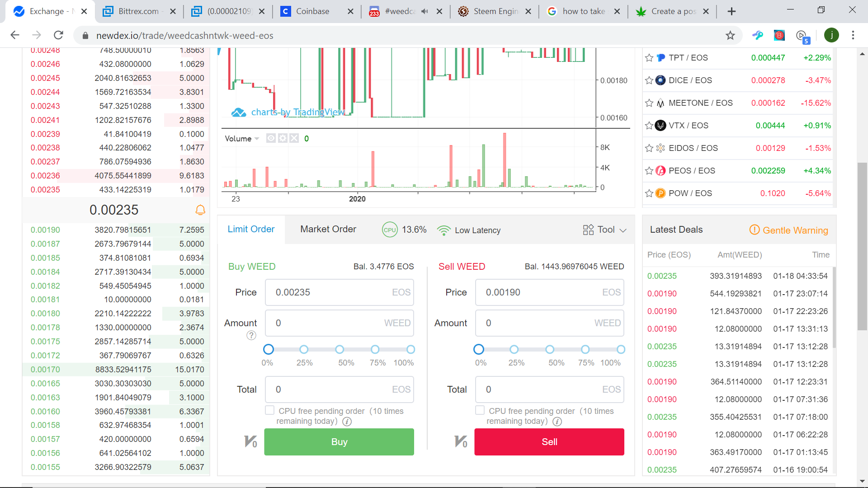Click the Low Latency wifi icon
This screenshot has height=488, width=868.
pos(444,230)
